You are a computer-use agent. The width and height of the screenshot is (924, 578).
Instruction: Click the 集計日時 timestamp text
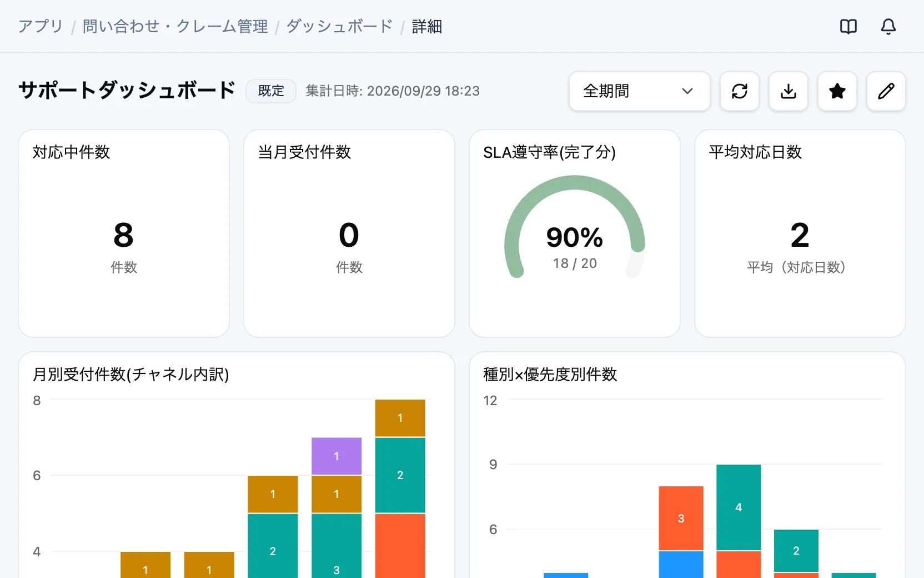393,91
